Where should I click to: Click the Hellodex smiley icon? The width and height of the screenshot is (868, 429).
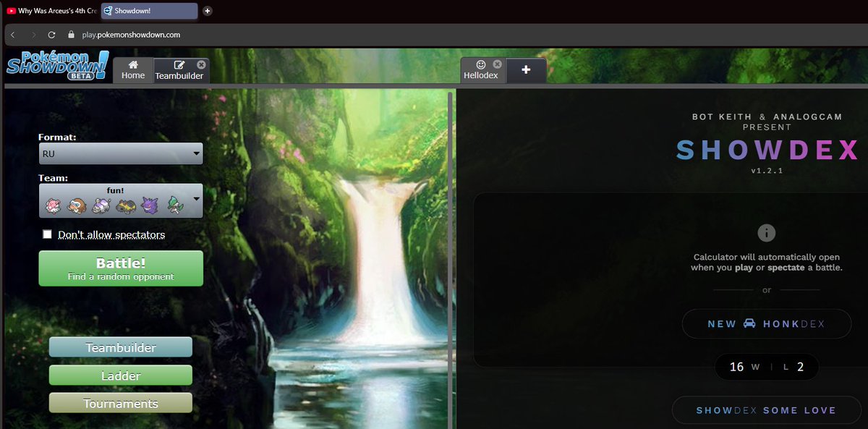(481, 64)
